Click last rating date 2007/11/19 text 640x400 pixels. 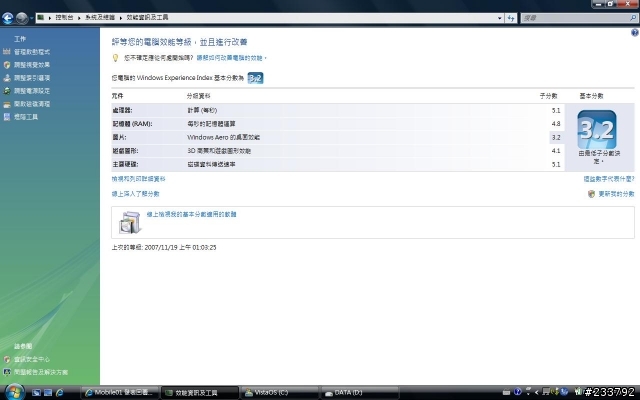tap(164, 247)
